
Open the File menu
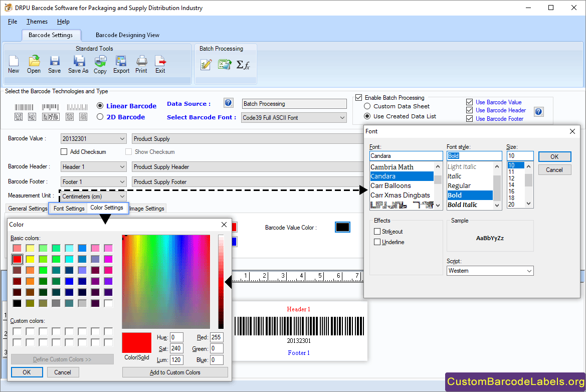click(x=13, y=22)
